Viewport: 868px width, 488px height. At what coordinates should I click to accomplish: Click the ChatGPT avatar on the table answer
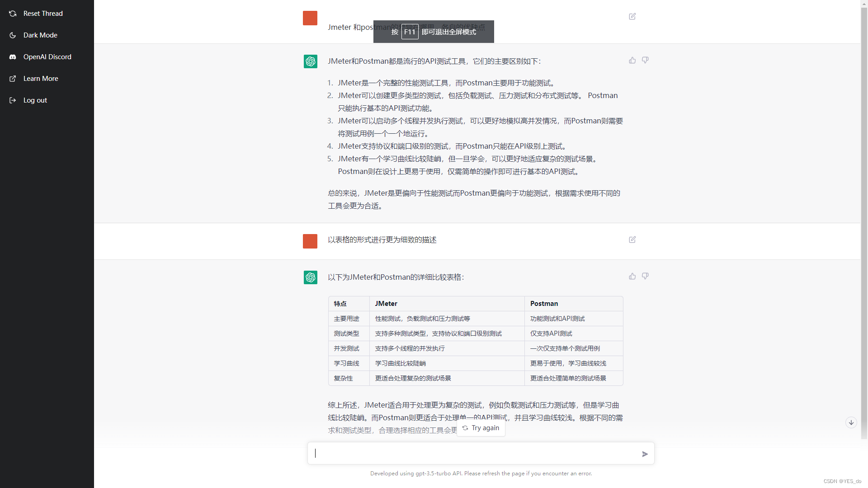point(310,277)
